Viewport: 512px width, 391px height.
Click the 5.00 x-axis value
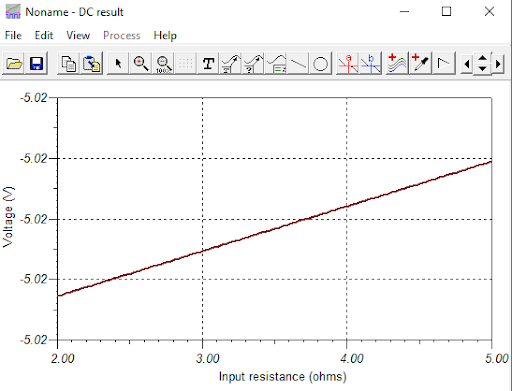pyautogui.click(x=497, y=359)
